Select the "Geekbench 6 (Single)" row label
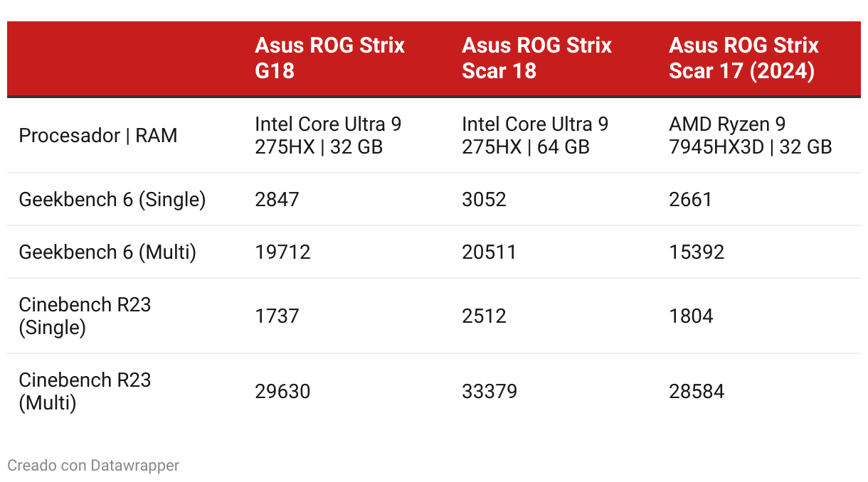Image resolution: width=868 pixels, height=482 pixels. 112,200
